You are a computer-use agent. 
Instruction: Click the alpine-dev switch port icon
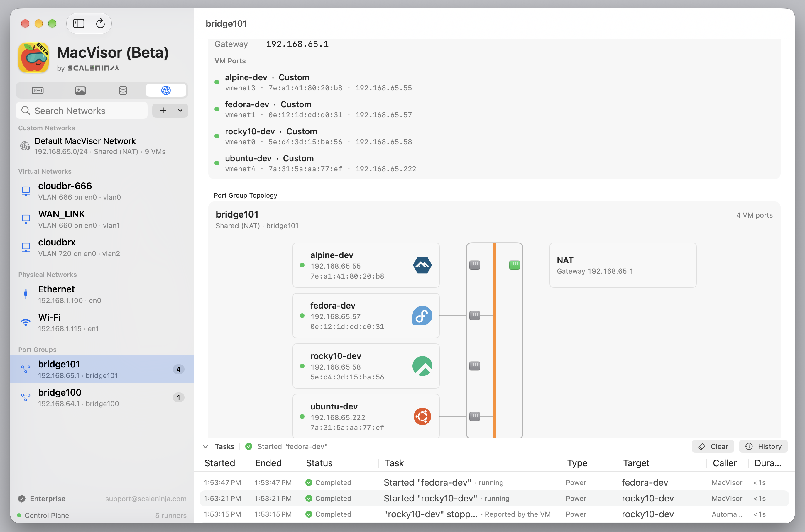point(474,265)
